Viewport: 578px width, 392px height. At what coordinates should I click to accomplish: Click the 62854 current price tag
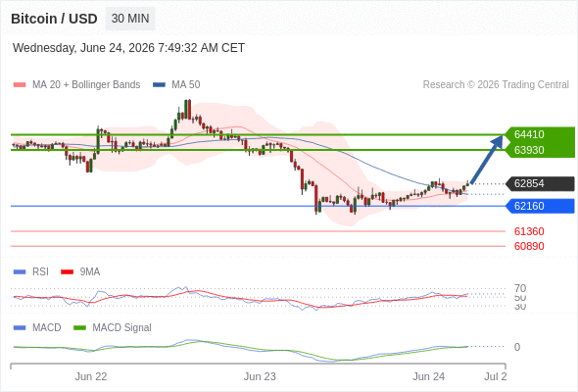pos(540,183)
